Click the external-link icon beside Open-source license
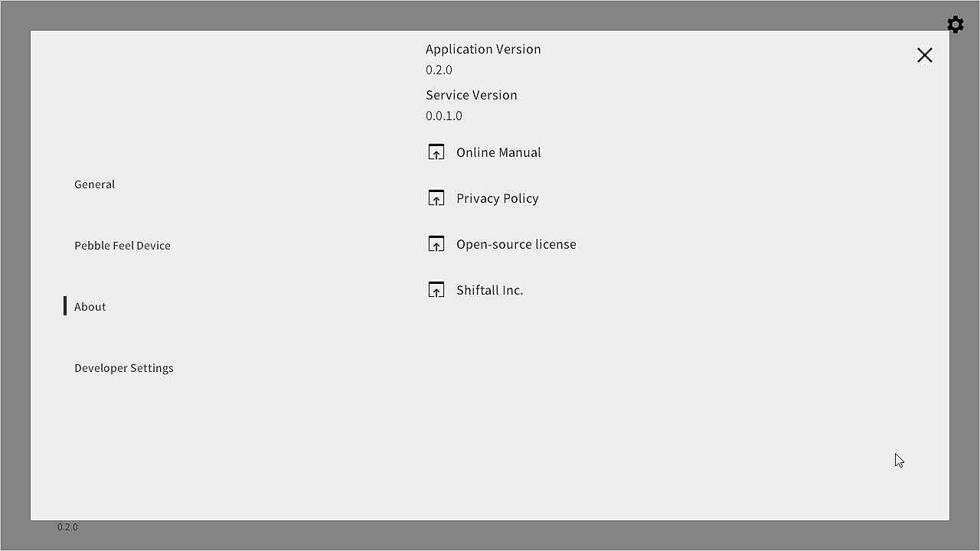Image resolution: width=980 pixels, height=551 pixels. click(x=436, y=244)
